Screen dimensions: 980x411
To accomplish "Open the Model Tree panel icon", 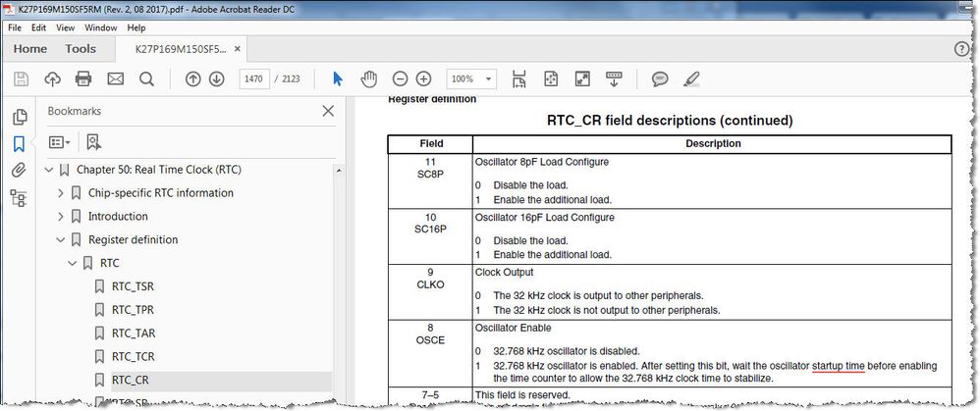I will [19, 198].
